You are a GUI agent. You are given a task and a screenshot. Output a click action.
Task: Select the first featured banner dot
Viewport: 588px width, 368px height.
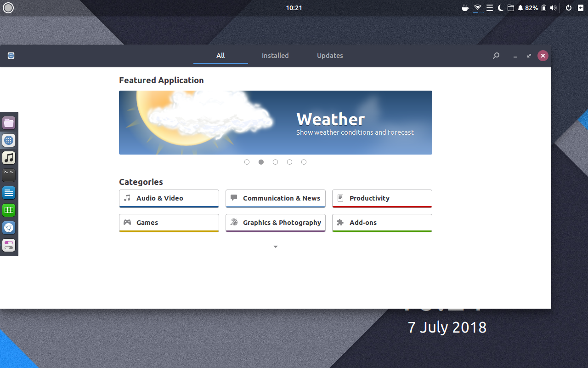247,162
